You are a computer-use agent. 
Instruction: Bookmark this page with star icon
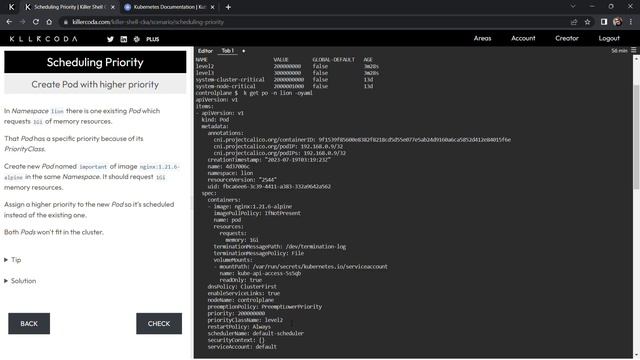(587, 22)
